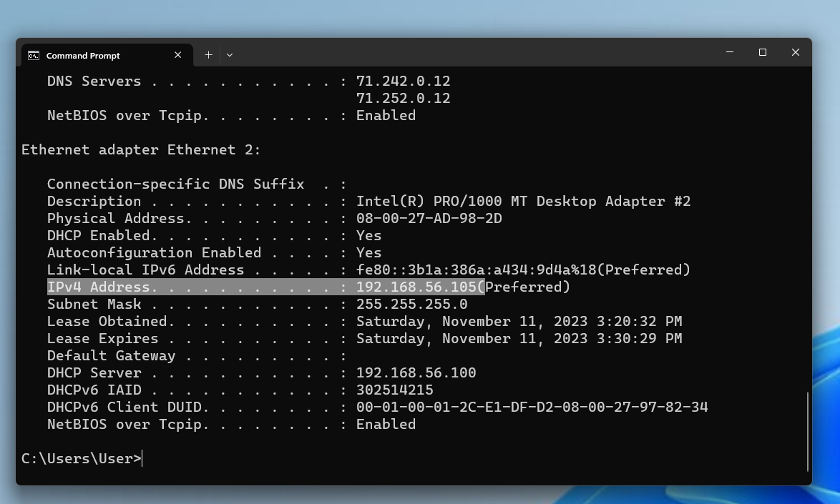Maximize the terminal window
840x504 pixels.
pos(762,52)
